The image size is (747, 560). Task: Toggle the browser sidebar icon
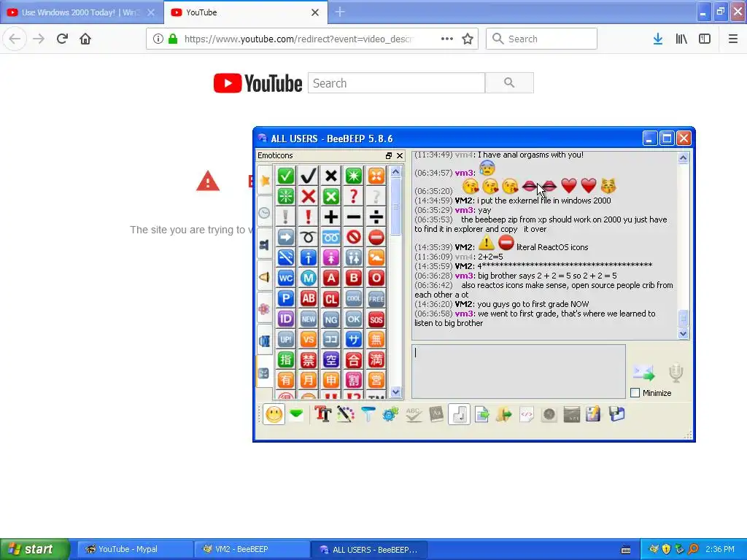coord(705,39)
